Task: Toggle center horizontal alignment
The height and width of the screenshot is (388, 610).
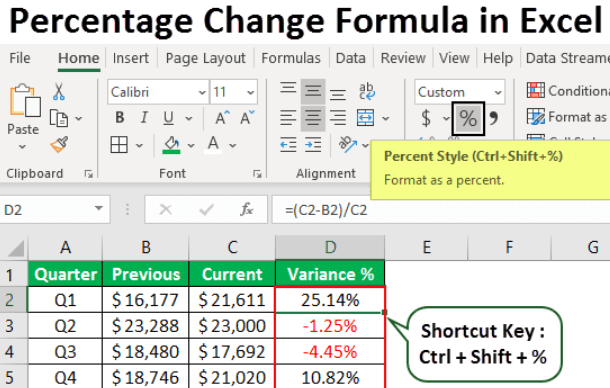Action: pyautogui.click(x=313, y=118)
